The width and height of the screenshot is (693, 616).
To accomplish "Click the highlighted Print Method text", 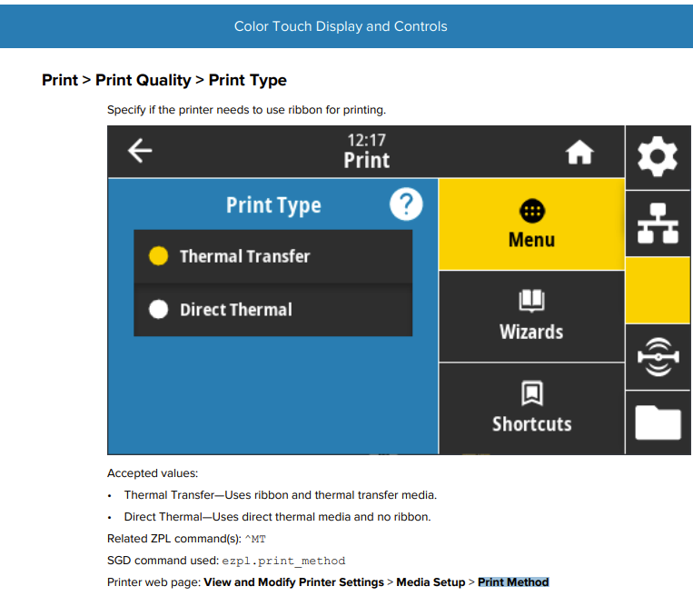I will (513, 581).
